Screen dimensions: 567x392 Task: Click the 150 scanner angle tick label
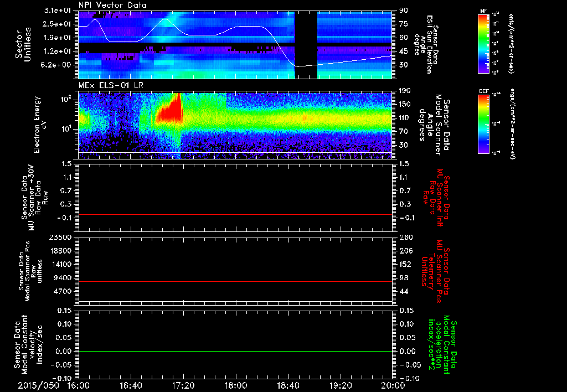click(405, 104)
